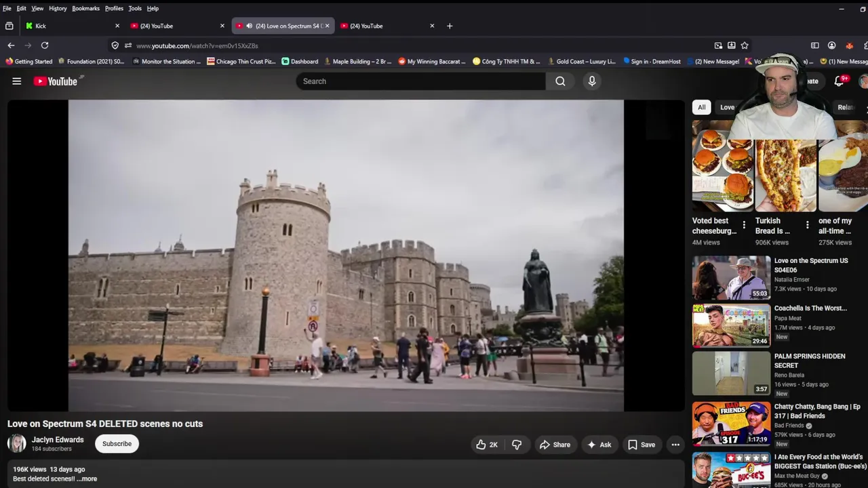This screenshot has height=488, width=868.
Task: View site security shield icon
Action: coord(115,45)
